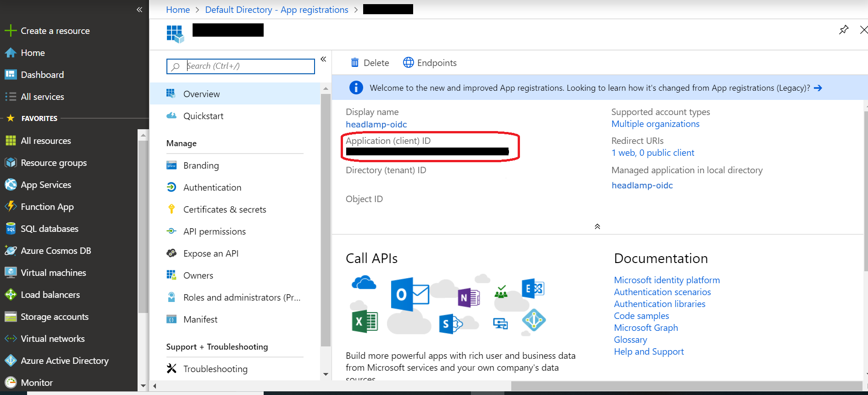Click the Load balancers diamond icon
The width and height of the screenshot is (868, 395).
click(11, 295)
